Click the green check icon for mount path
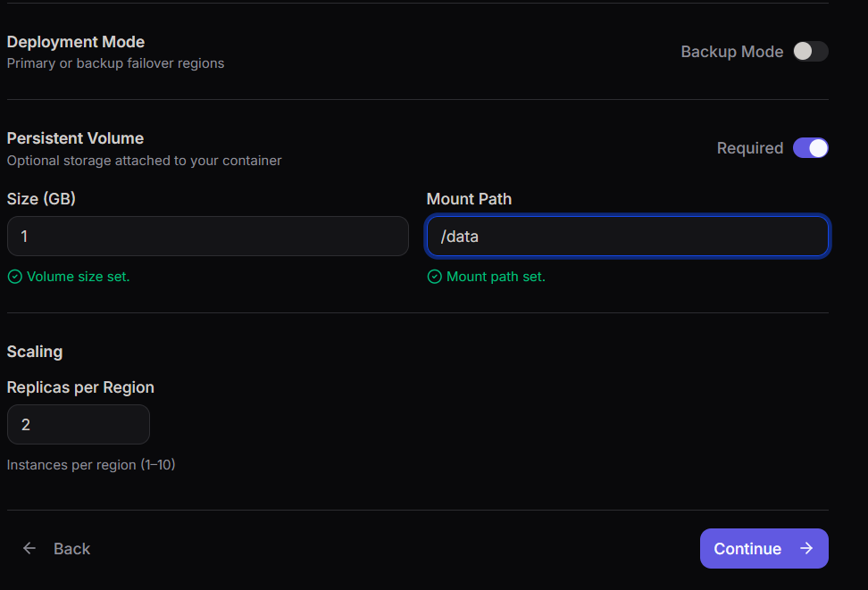This screenshot has height=590, width=868. 434,277
